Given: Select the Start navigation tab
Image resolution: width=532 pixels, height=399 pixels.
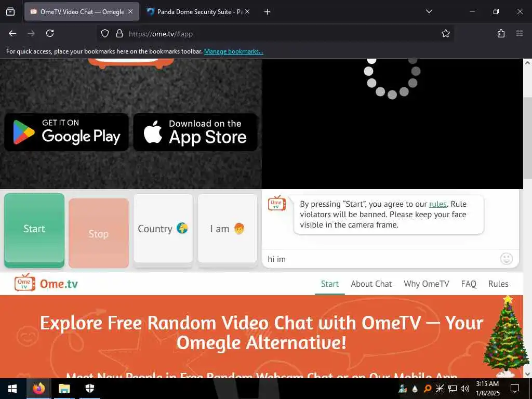Looking at the screenshot, I should point(330,284).
